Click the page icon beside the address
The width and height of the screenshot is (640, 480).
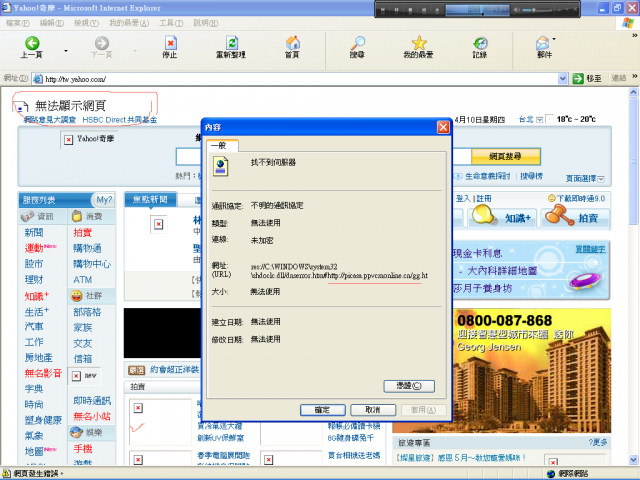38,79
